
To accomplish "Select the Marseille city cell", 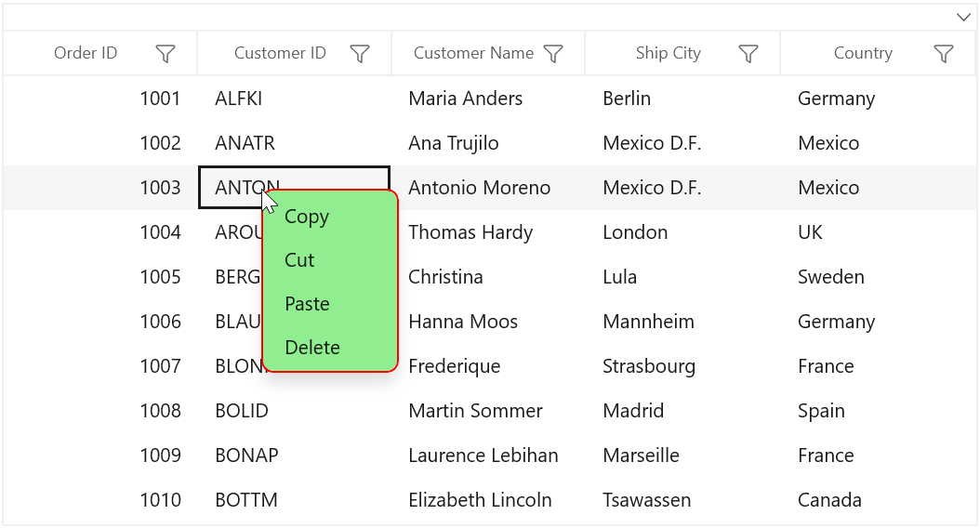I will 682,455.
